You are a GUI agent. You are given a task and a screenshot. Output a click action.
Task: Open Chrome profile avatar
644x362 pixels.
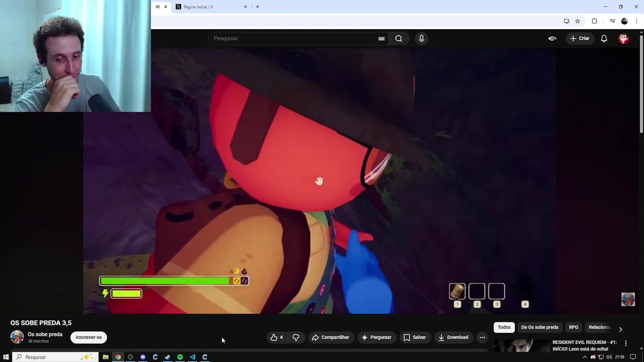tap(624, 21)
